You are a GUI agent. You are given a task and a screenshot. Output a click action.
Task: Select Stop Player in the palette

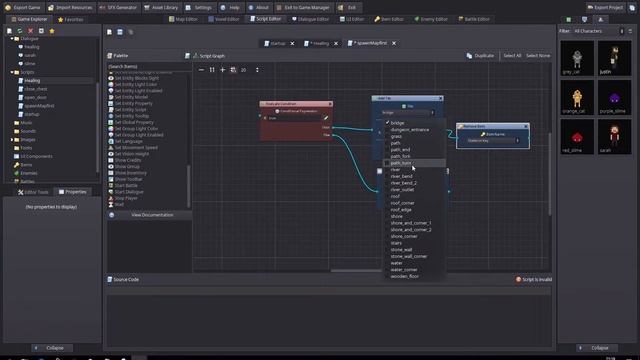(126, 198)
